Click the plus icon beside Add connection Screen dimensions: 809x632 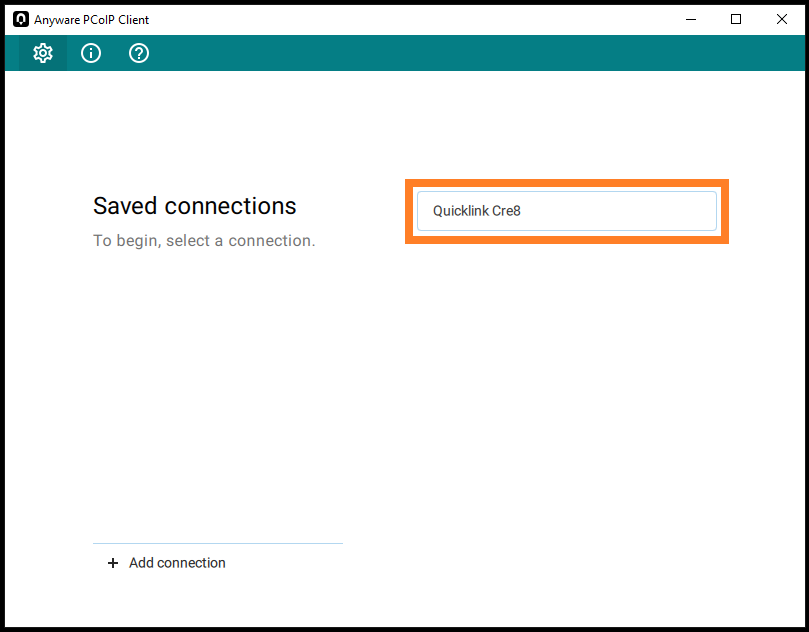(x=112, y=563)
